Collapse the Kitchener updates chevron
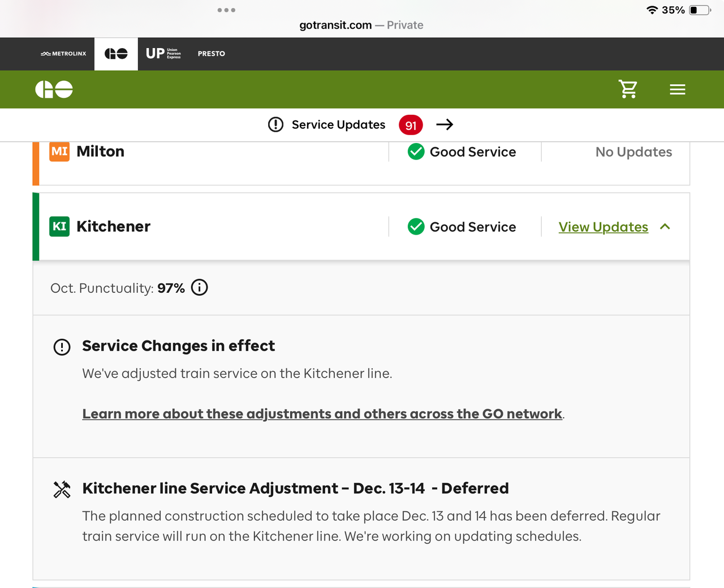724x588 pixels. (x=665, y=227)
